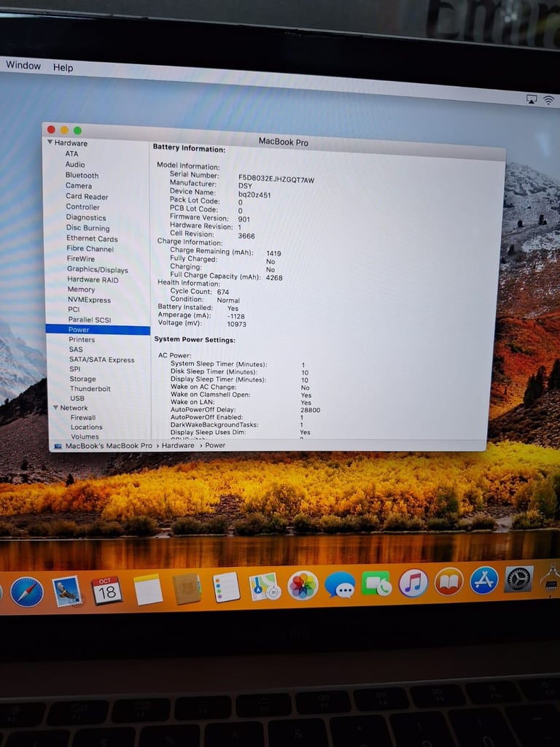This screenshot has height=747, width=560.
Task: Click the Voltage value 10973
Action: (237, 324)
